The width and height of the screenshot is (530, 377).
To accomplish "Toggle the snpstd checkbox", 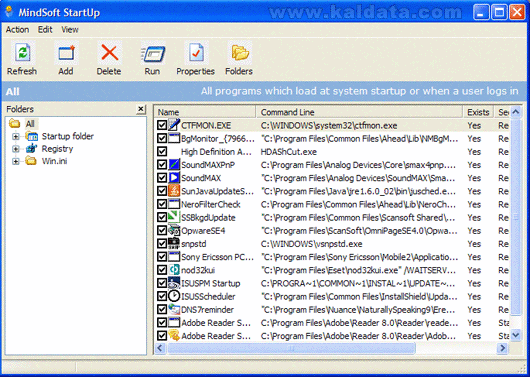I will click(162, 244).
